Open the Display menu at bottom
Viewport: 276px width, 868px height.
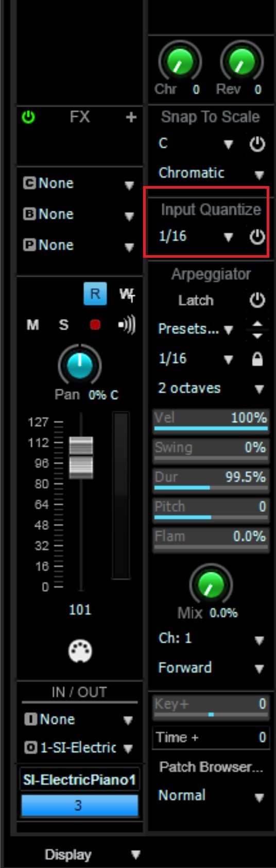point(93,855)
